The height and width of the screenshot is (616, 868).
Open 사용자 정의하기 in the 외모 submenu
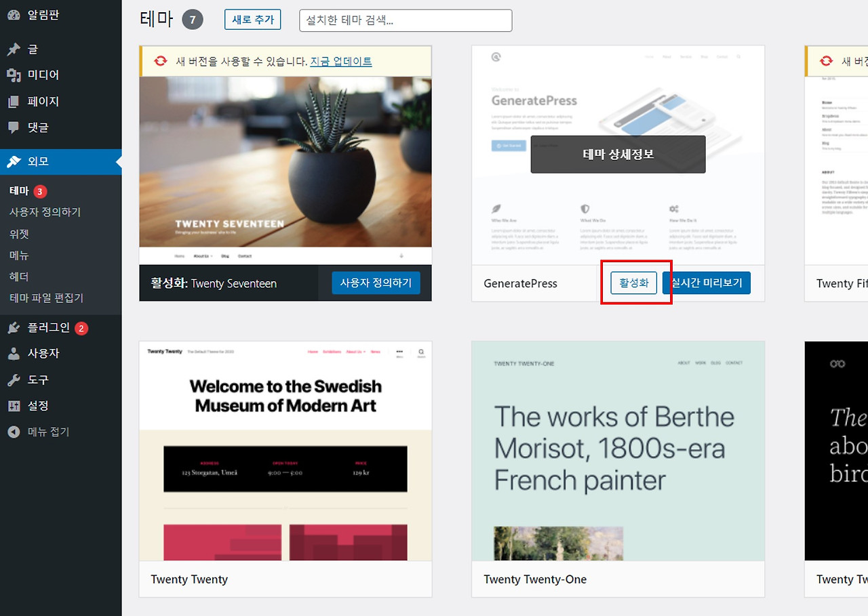45,212
